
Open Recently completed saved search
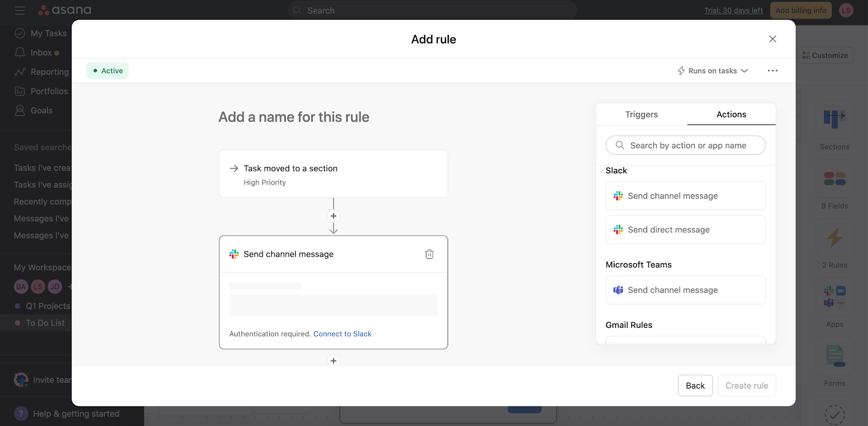(43, 201)
